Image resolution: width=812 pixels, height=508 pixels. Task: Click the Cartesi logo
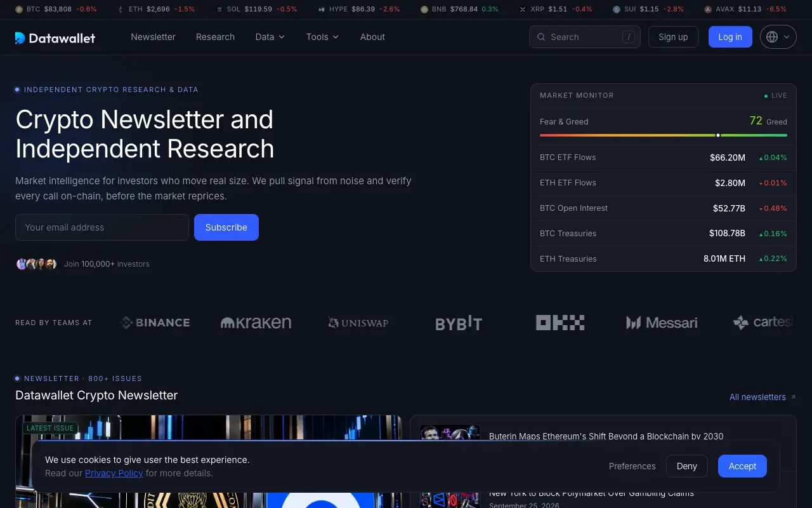[x=764, y=323]
